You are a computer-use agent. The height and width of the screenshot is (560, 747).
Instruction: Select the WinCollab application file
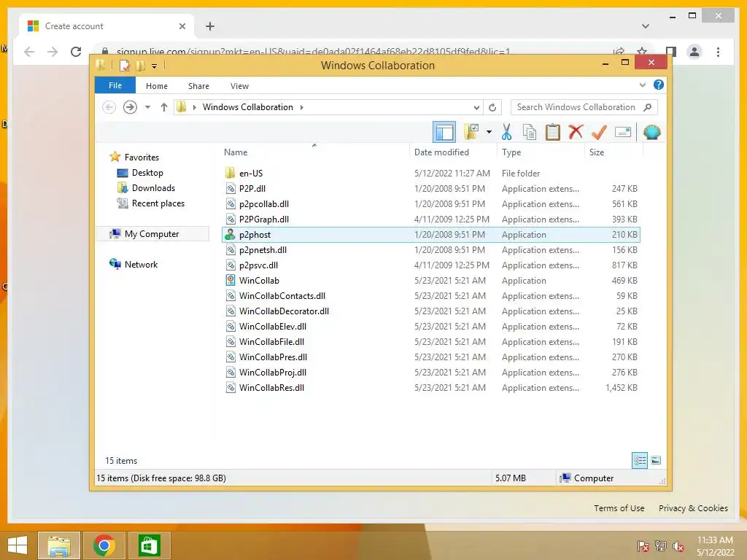[x=430, y=281]
